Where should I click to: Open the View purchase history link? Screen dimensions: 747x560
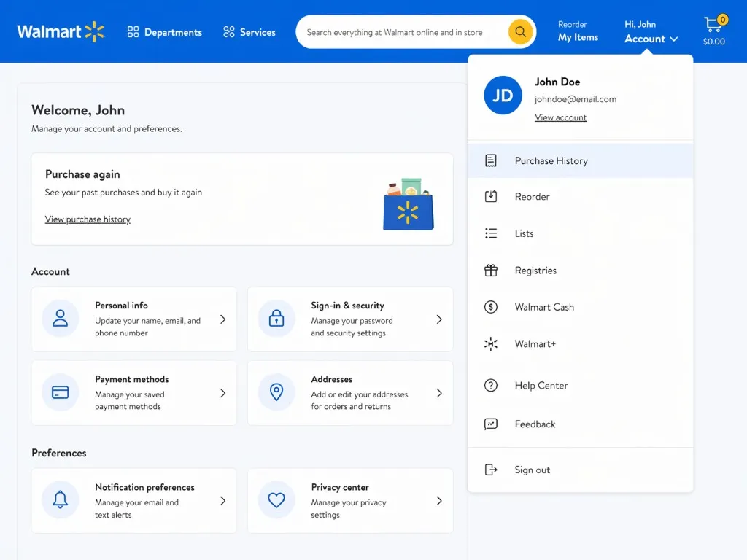pos(88,219)
